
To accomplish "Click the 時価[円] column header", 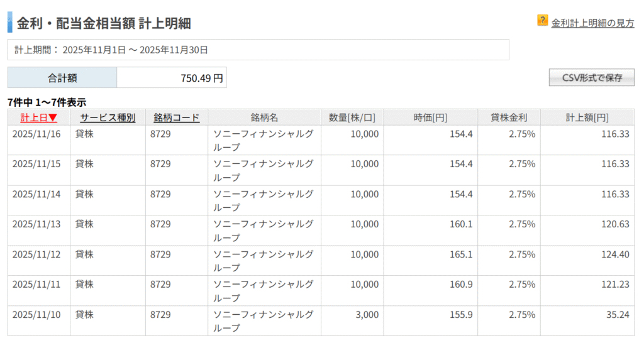I will [x=430, y=117].
